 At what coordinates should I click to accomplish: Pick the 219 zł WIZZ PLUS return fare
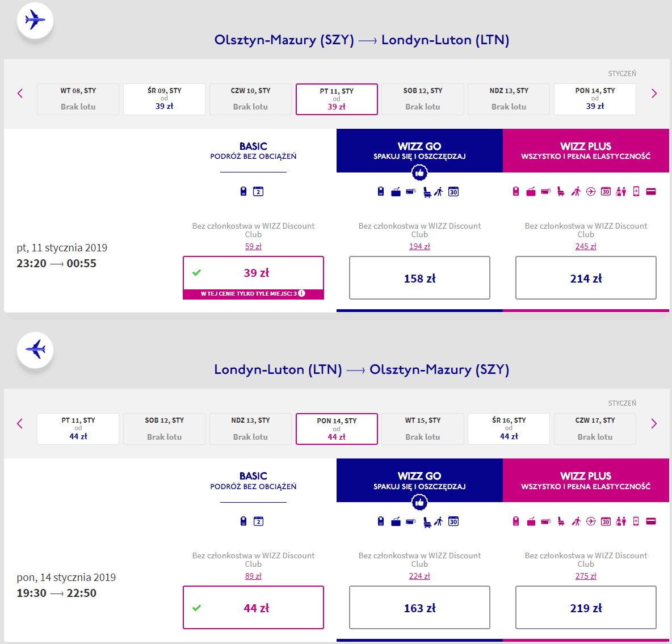coord(586,608)
